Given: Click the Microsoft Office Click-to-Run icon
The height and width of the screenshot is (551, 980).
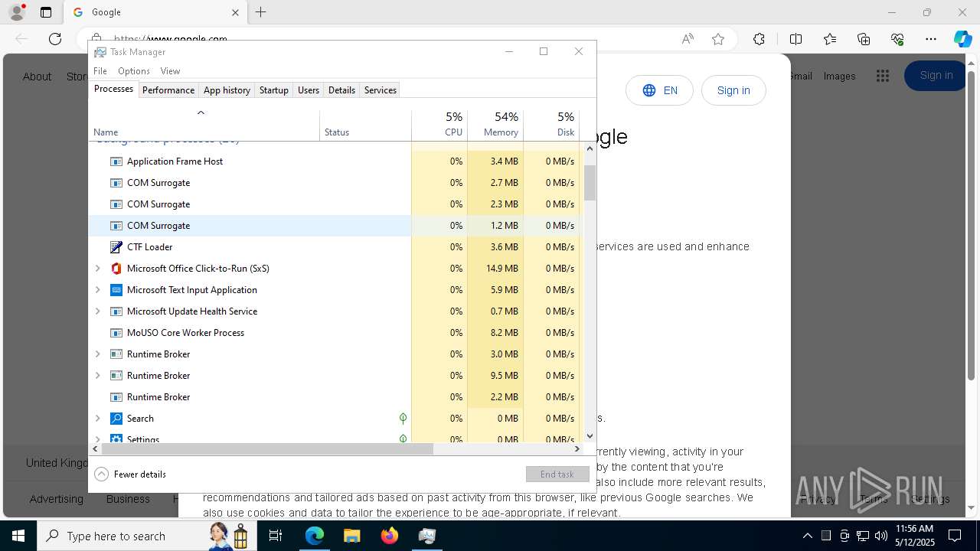Looking at the screenshot, I should (x=116, y=269).
